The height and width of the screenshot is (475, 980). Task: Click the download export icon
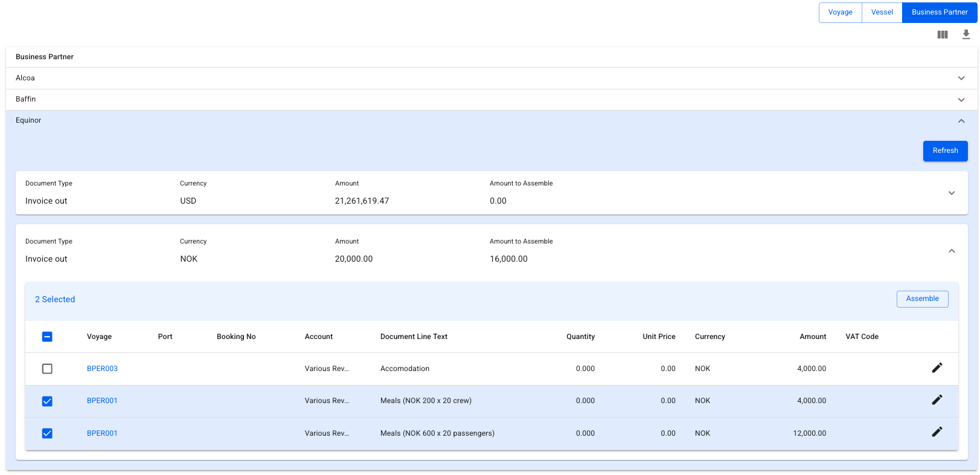click(x=966, y=34)
